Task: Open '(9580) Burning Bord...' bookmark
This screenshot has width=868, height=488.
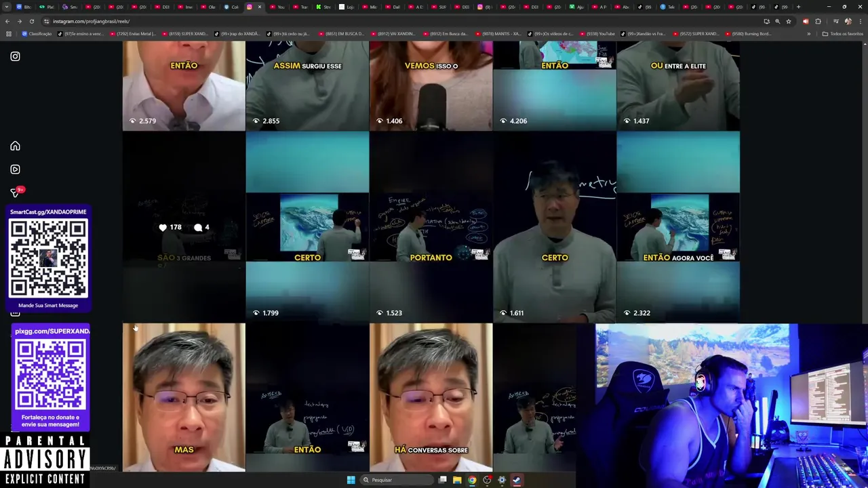Action: coord(748,34)
